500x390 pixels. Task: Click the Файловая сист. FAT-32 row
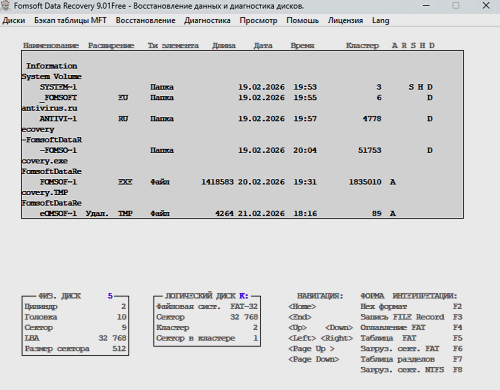pyautogui.click(x=207, y=306)
